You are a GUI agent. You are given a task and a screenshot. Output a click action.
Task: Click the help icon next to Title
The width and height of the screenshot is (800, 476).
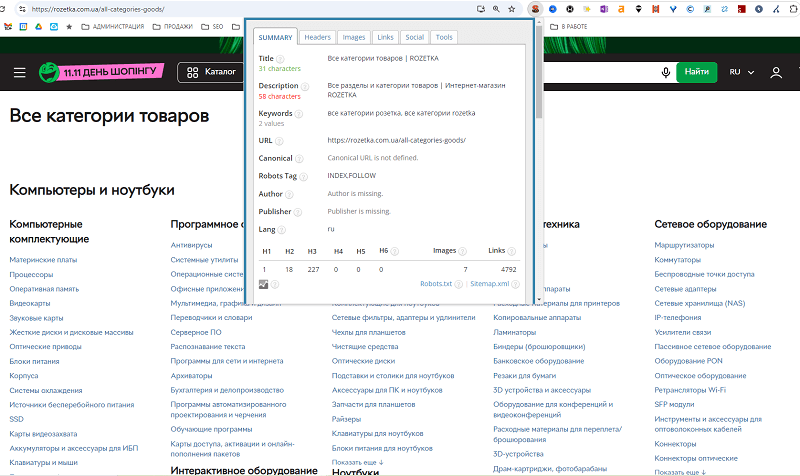click(280, 59)
